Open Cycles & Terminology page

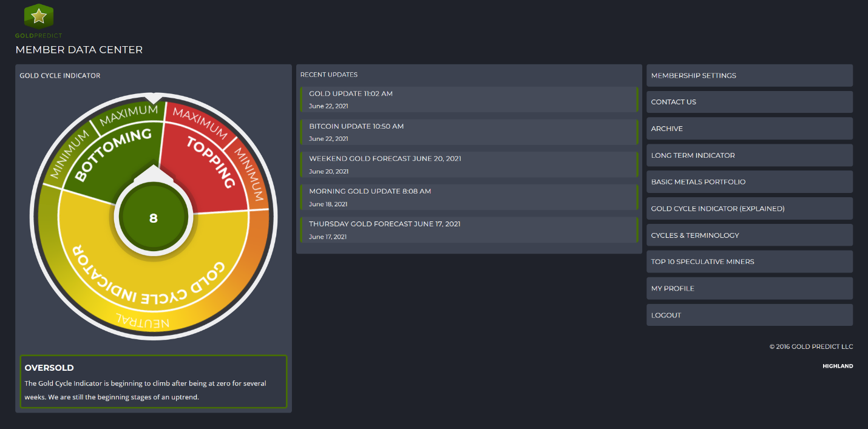click(695, 235)
